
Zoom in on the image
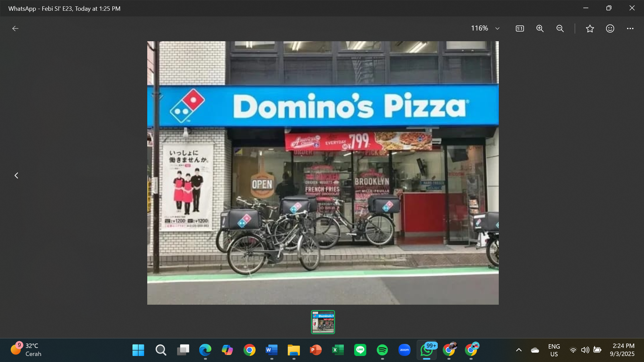coord(540,28)
